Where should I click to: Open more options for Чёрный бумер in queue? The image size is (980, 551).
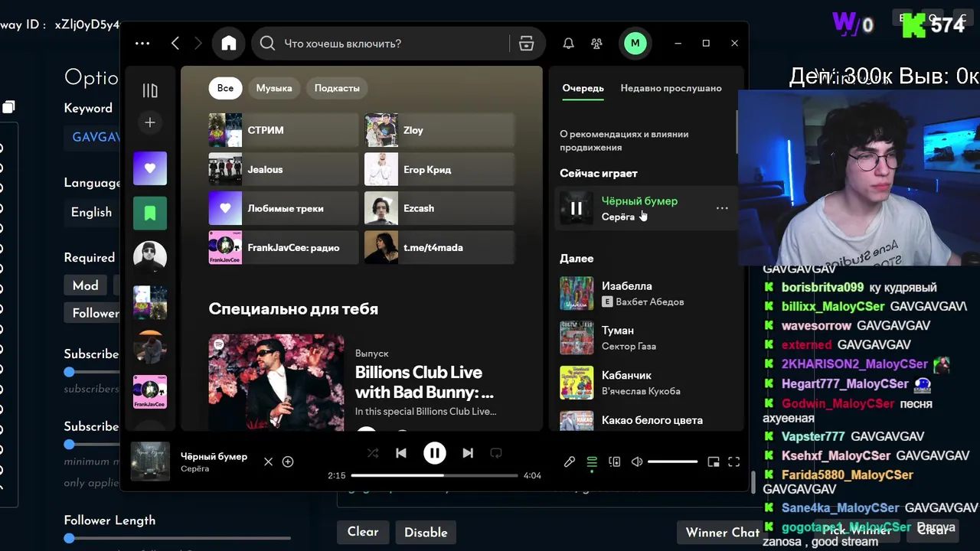[x=722, y=208]
